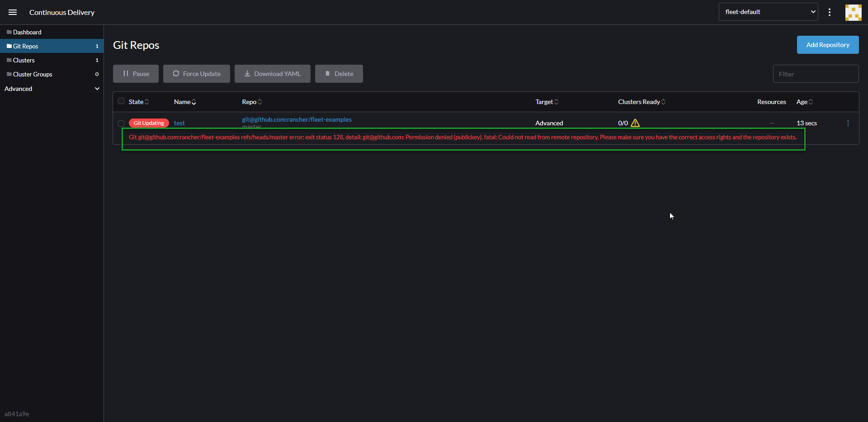
Task: Open the test repo row actions menu
Action: tap(848, 123)
